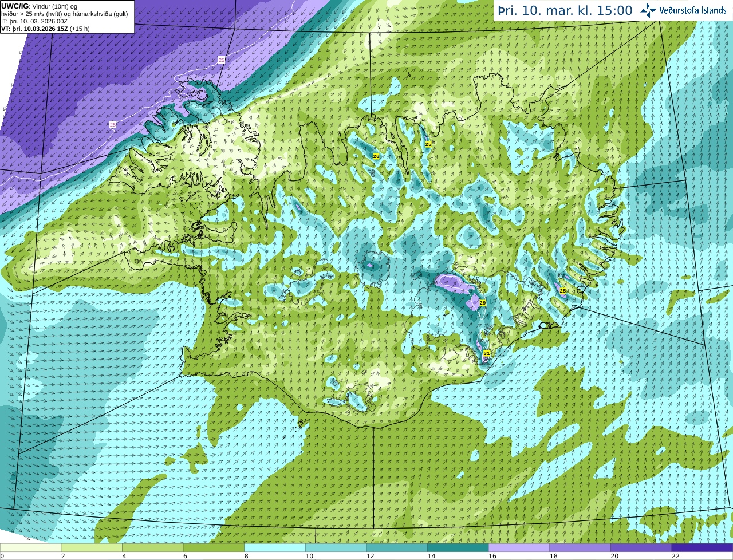Screen dimensions: 733x560
Task: Pick the 12–14 m/s teal legend swatch
Action: point(397,547)
